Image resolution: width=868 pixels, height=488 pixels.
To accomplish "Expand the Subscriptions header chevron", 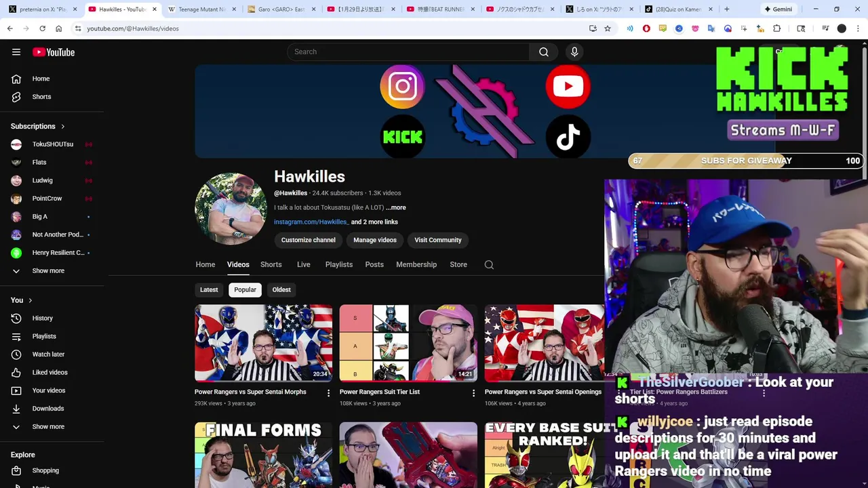I will coord(63,126).
